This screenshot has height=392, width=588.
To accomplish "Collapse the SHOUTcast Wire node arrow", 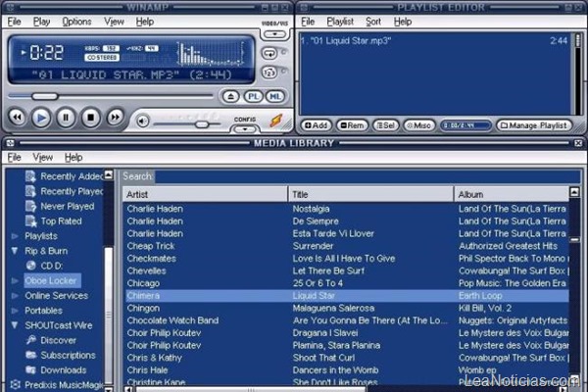I will 15,325.
